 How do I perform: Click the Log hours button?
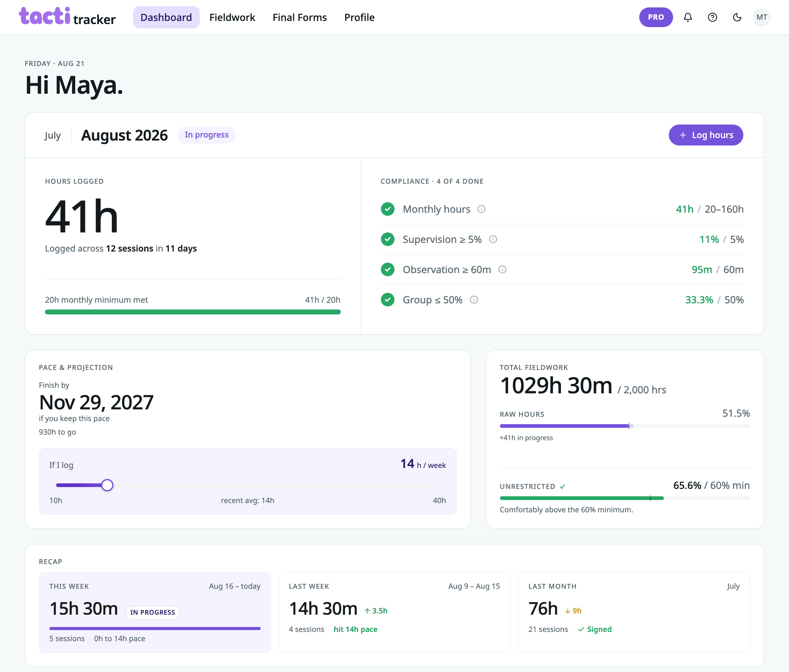(705, 135)
